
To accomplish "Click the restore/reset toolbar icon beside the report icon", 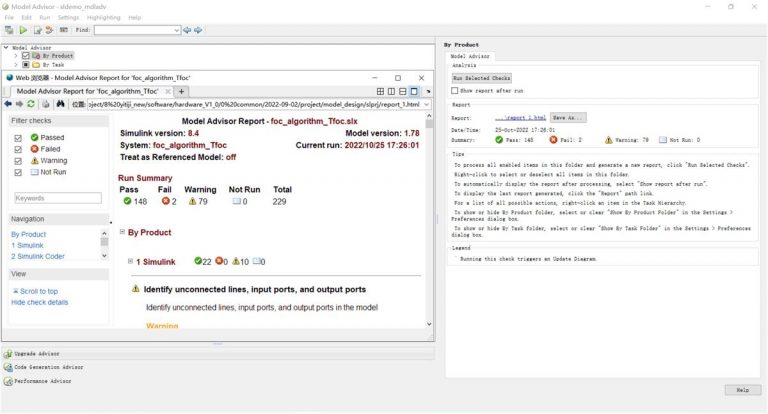I will coord(49,30).
